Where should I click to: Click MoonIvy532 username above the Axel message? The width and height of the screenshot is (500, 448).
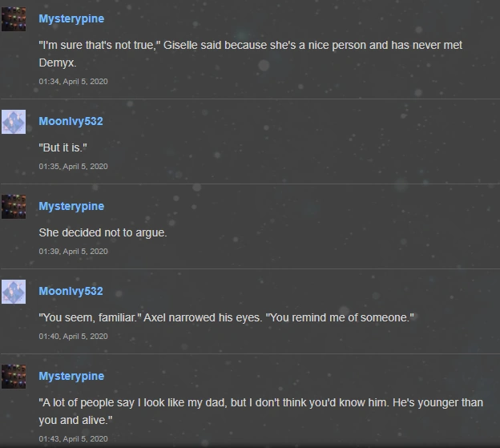coord(71,291)
